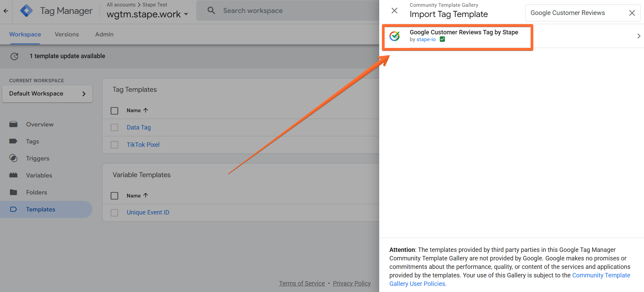Close the Import Tag Template panel
Image resolution: width=644 pixels, height=292 pixels.
click(x=394, y=11)
